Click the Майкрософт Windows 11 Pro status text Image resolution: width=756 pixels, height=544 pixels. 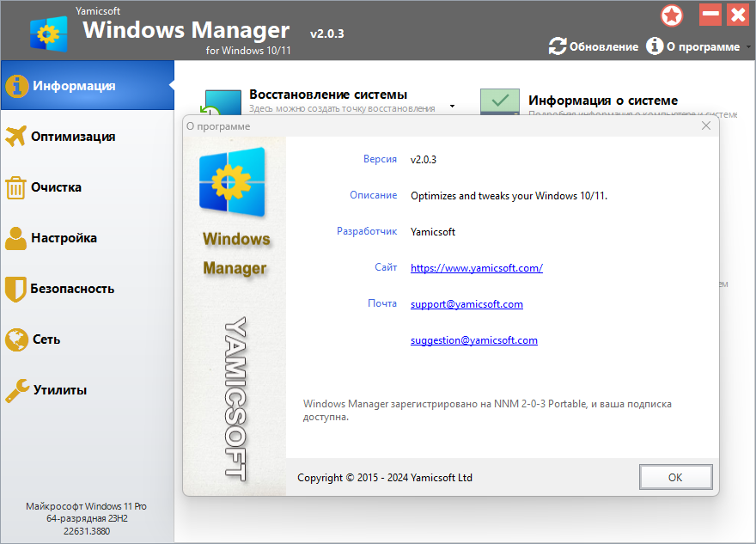[x=86, y=506]
